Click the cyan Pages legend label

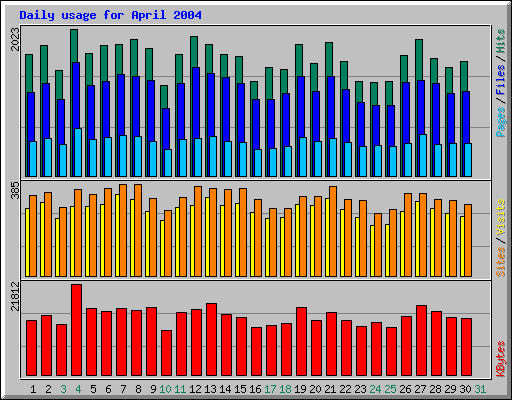pos(500,122)
